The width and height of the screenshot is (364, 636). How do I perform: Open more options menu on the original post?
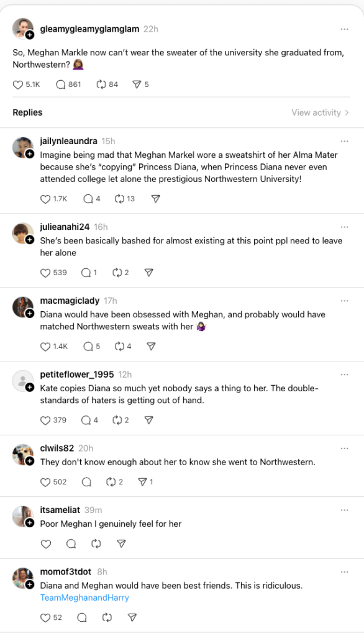coord(345,29)
